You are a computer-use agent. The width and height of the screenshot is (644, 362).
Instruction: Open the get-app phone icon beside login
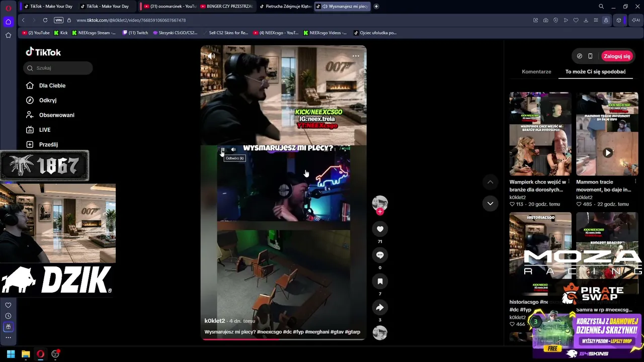(590, 56)
